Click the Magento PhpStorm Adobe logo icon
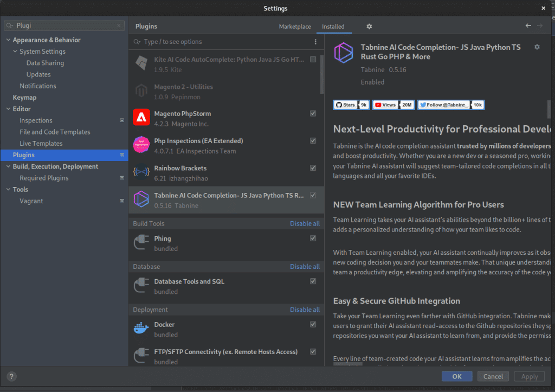Image resolution: width=555 pixels, height=392 pixels. (141, 118)
